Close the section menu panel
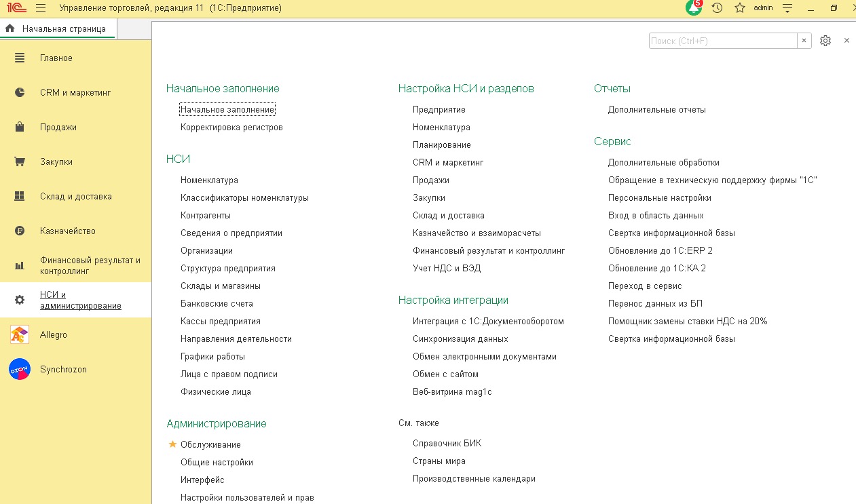 846,41
